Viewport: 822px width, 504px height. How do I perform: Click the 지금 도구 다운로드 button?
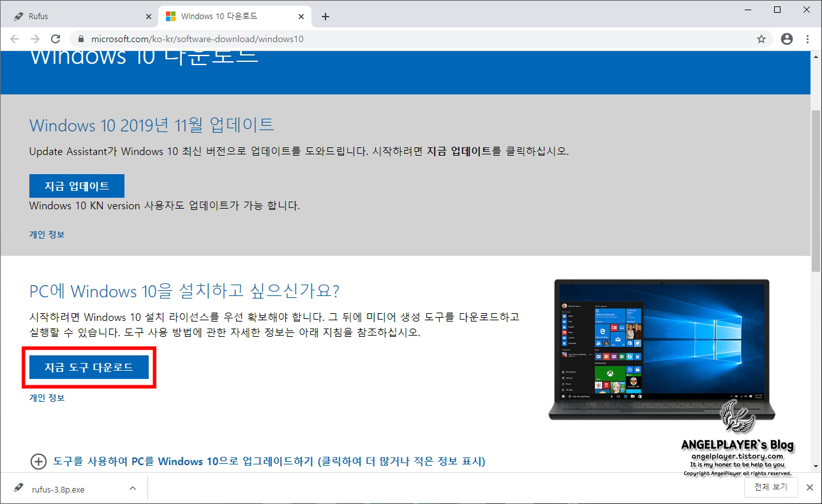click(89, 367)
